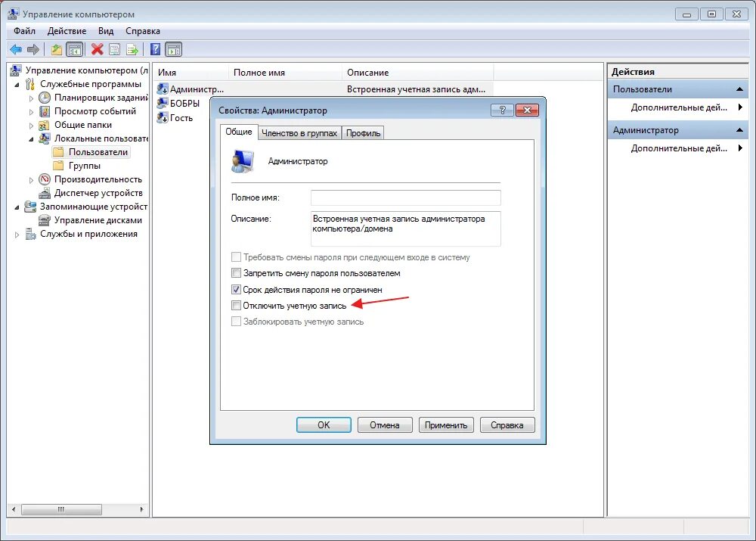
Task: Click into the Полное имя text field
Action: [405, 197]
